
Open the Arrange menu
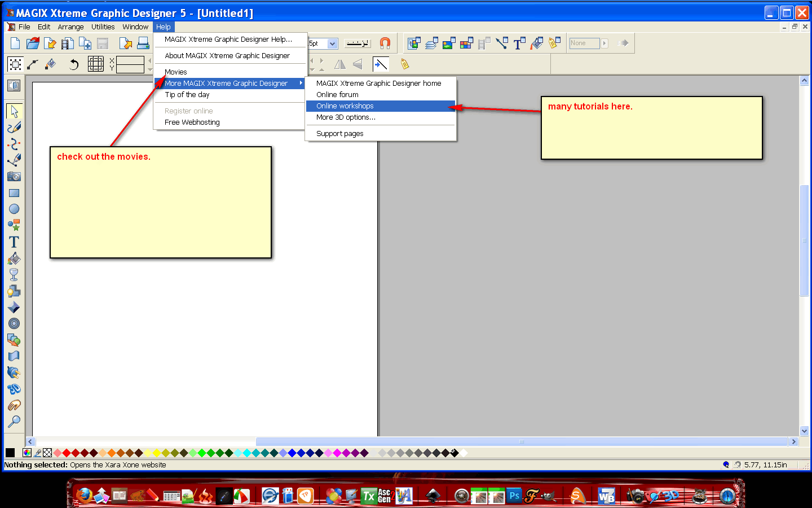pos(70,27)
